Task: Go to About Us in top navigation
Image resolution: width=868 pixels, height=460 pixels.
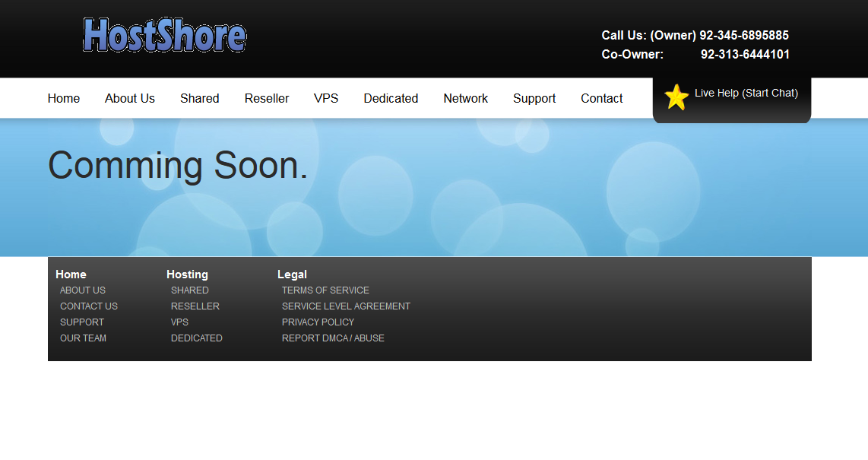Action: (x=130, y=98)
